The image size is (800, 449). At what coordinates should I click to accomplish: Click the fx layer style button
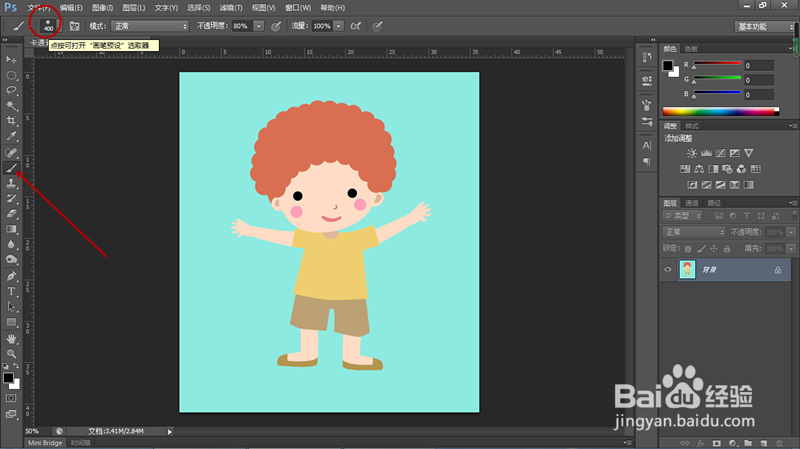[x=701, y=443]
